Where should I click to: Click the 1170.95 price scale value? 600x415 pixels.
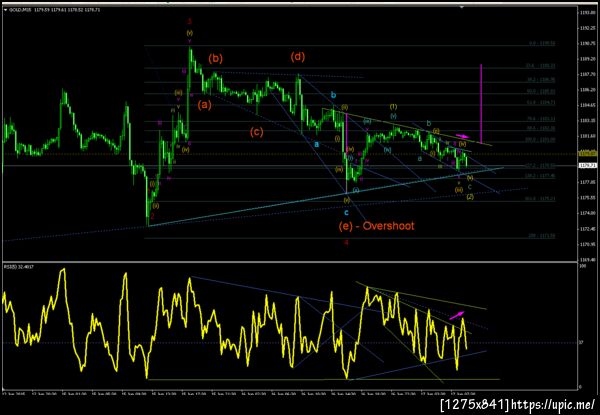[587, 244]
